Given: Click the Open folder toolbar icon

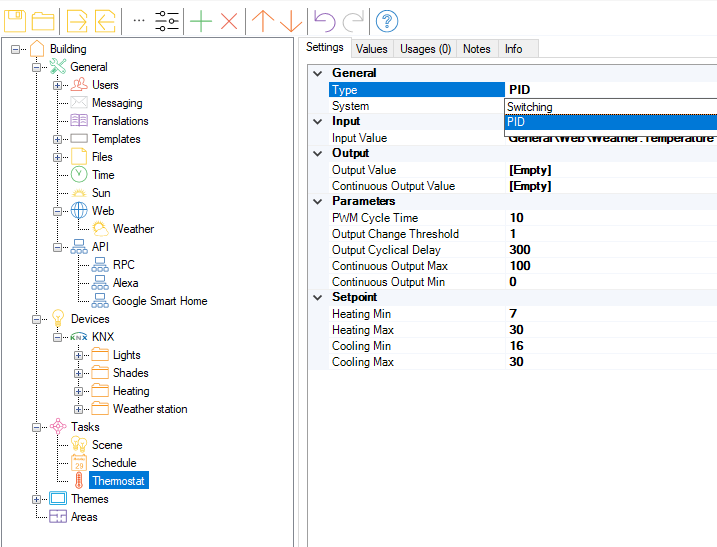Looking at the screenshot, I should [x=43, y=21].
